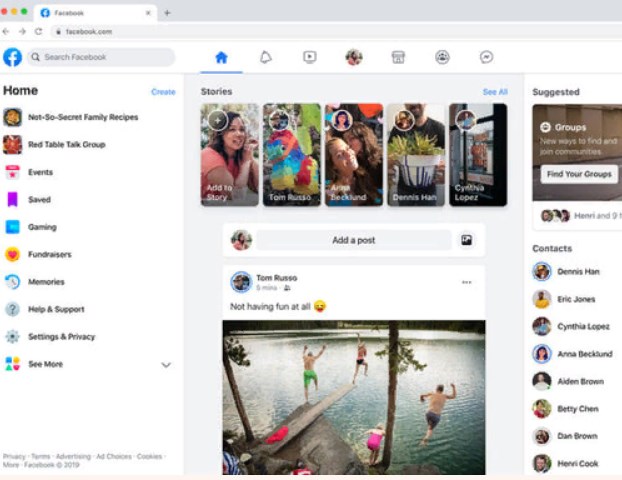Open the profile picture tab in top navigation
The height and width of the screenshot is (480, 622).
tap(354, 57)
